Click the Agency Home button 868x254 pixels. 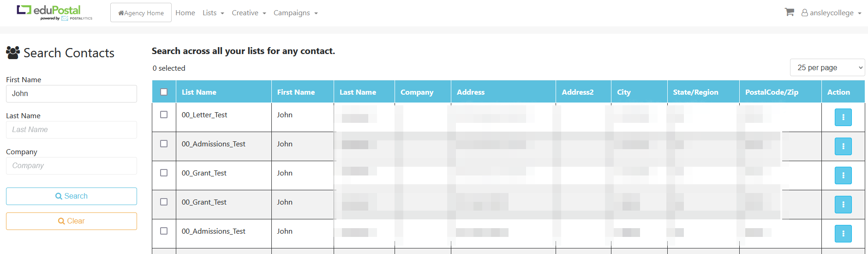click(x=141, y=13)
